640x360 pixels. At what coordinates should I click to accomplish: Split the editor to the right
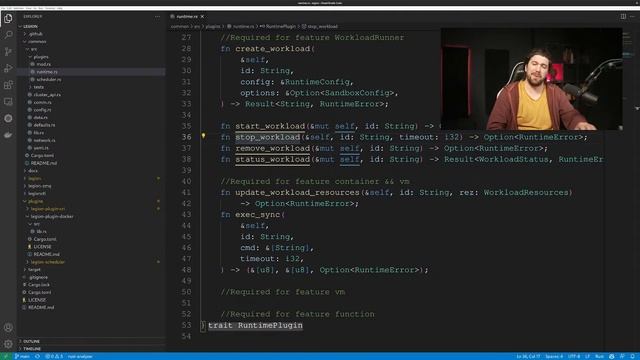coord(623,16)
